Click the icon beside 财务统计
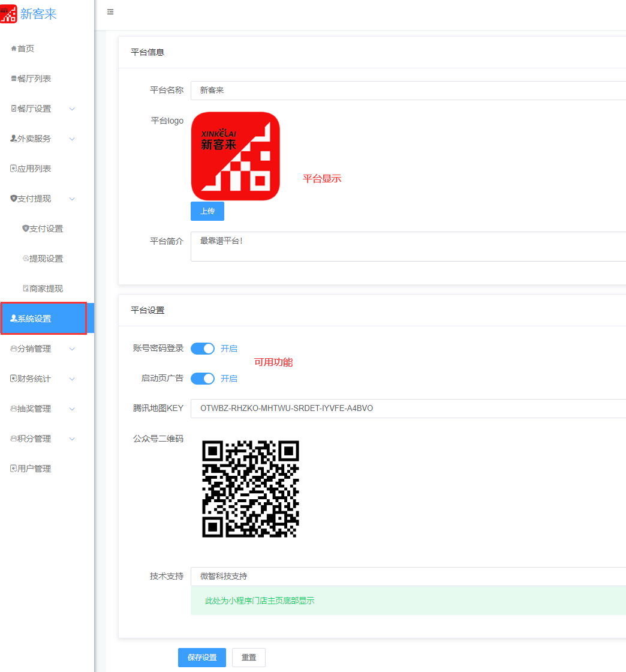 [x=14, y=379]
